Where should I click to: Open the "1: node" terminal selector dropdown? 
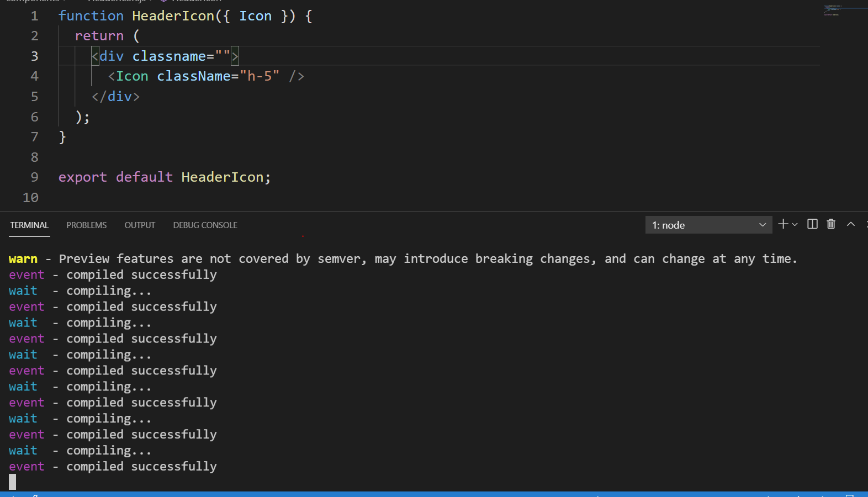[x=708, y=225]
